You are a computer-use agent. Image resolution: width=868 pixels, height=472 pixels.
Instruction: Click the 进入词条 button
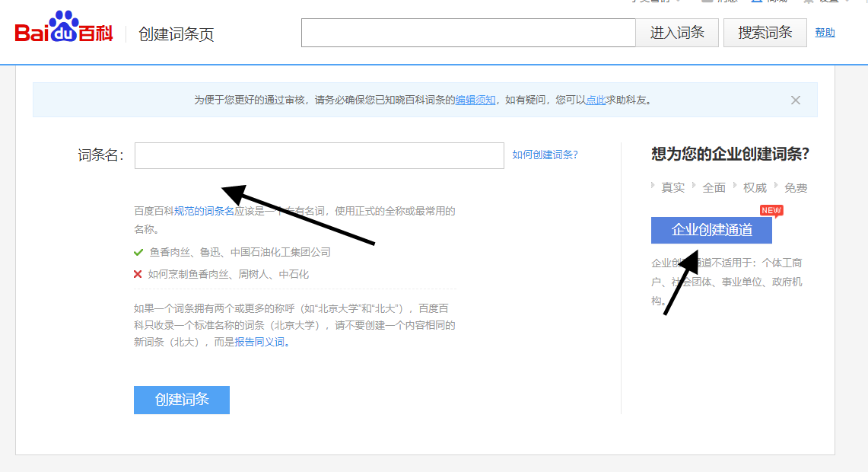tap(677, 33)
